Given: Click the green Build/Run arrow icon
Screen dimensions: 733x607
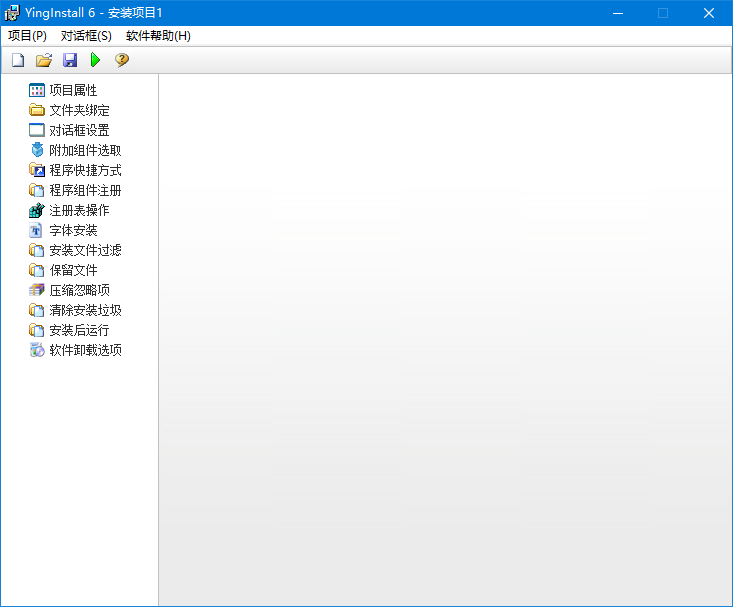Looking at the screenshot, I should click(x=95, y=60).
